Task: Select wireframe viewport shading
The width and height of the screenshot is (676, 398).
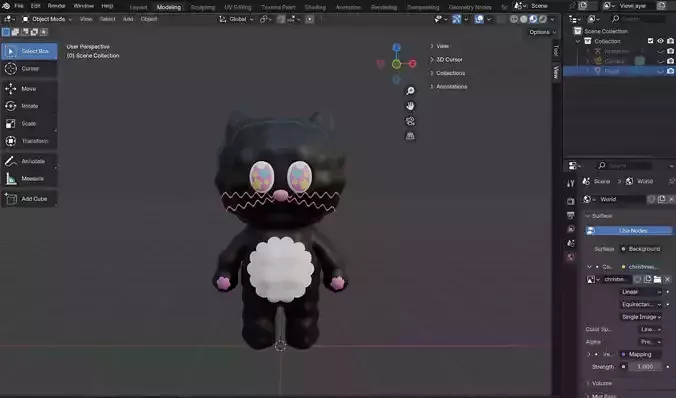Action: (x=514, y=19)
